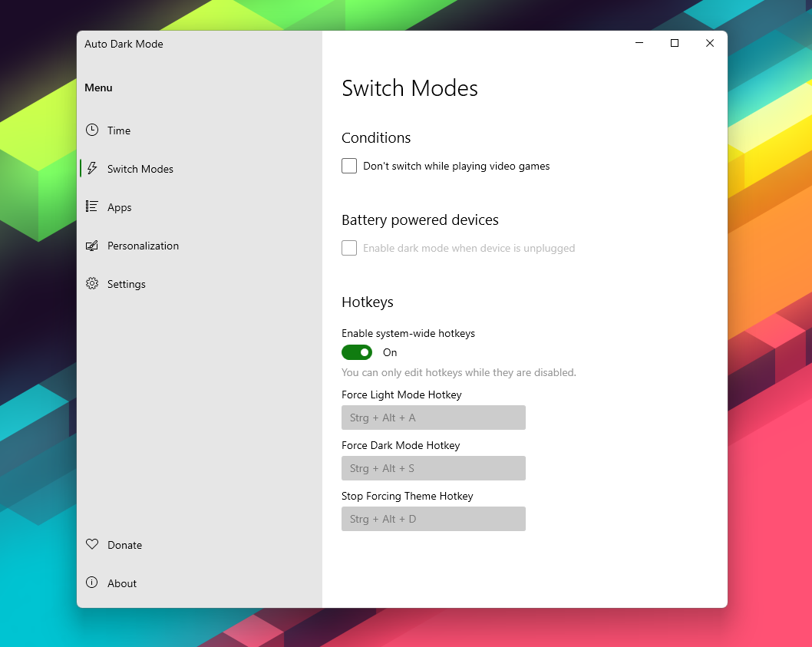Click the Battery powered devices heading

click(x=420, y=220)
